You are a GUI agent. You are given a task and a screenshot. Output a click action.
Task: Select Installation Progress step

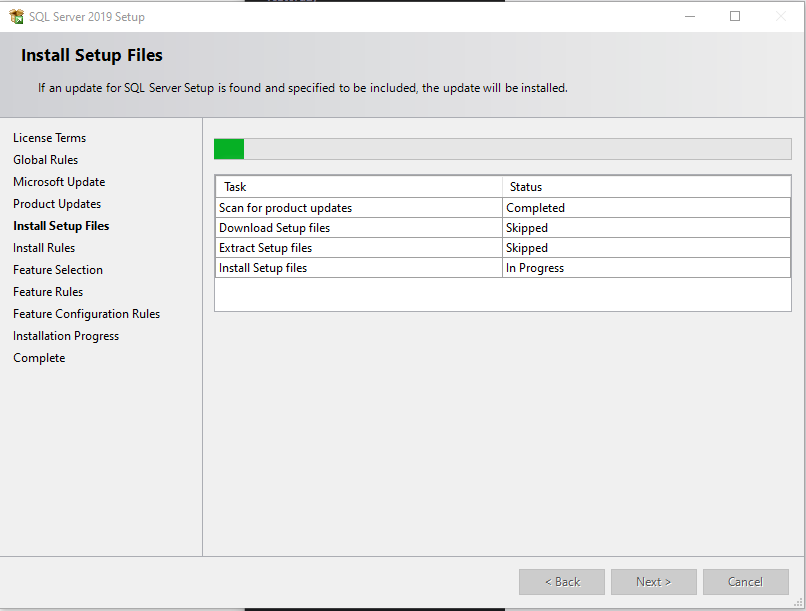click(x=66, y=336)
